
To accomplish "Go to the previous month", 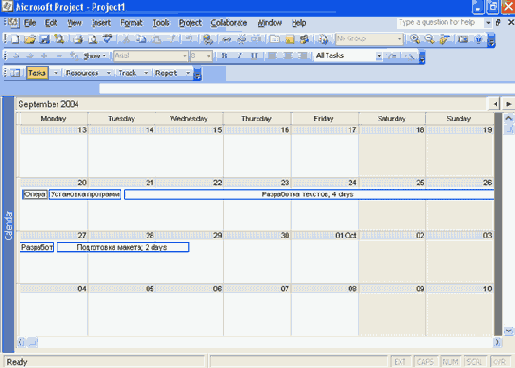I will click(495, 104).
